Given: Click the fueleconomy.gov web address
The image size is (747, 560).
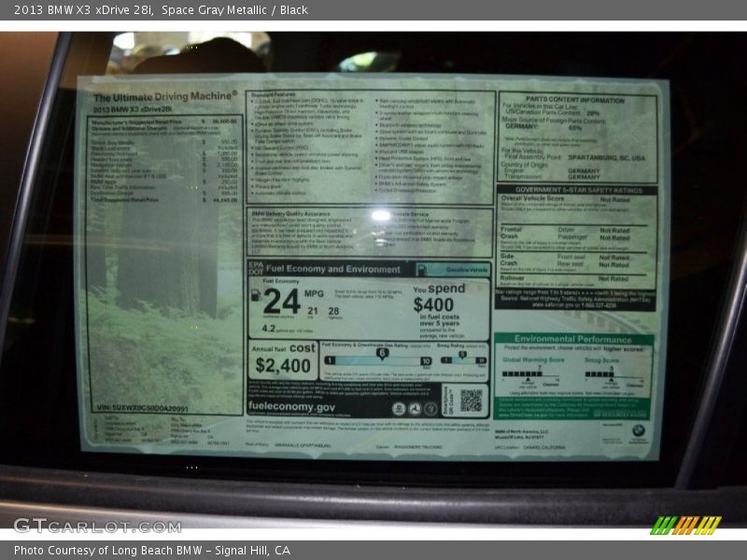Looking at the screenshot, I should tap(292, 408).
